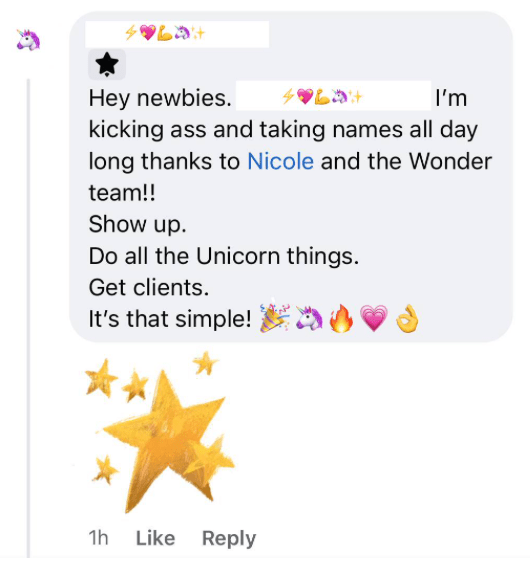
Task: Like this comment
Action: (x=155, y=538)
